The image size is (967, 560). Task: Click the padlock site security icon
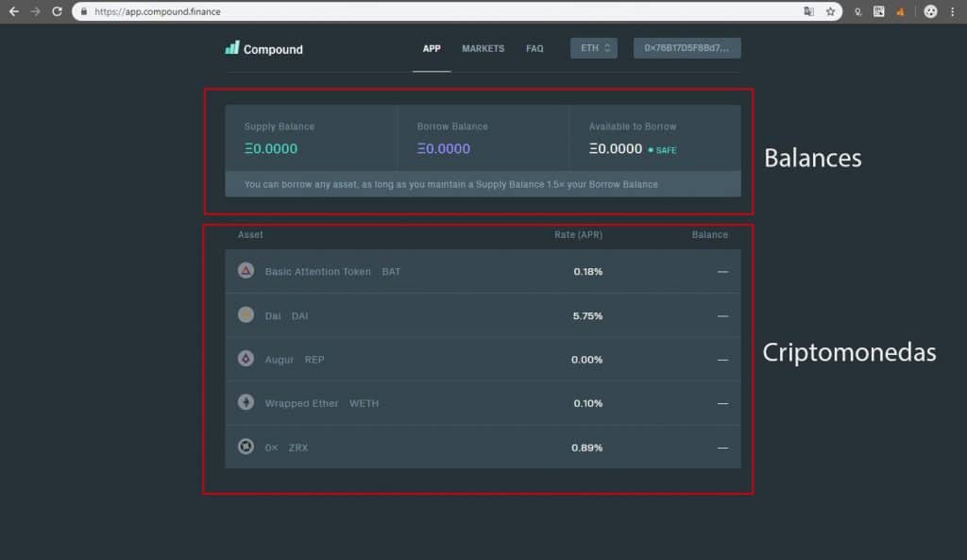click(x=84, y=11)
